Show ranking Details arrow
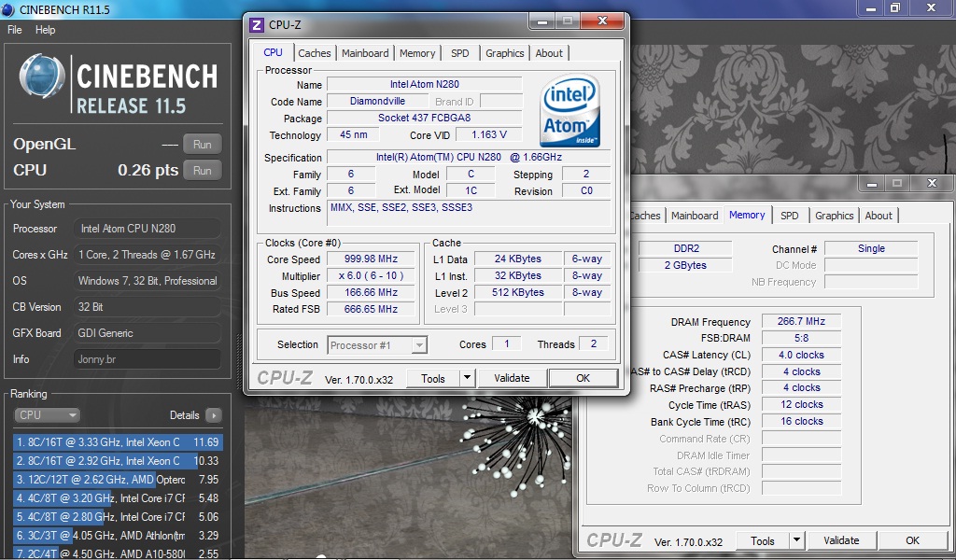Viewport: 956px width, 560px height. click(x=214, y=415)
